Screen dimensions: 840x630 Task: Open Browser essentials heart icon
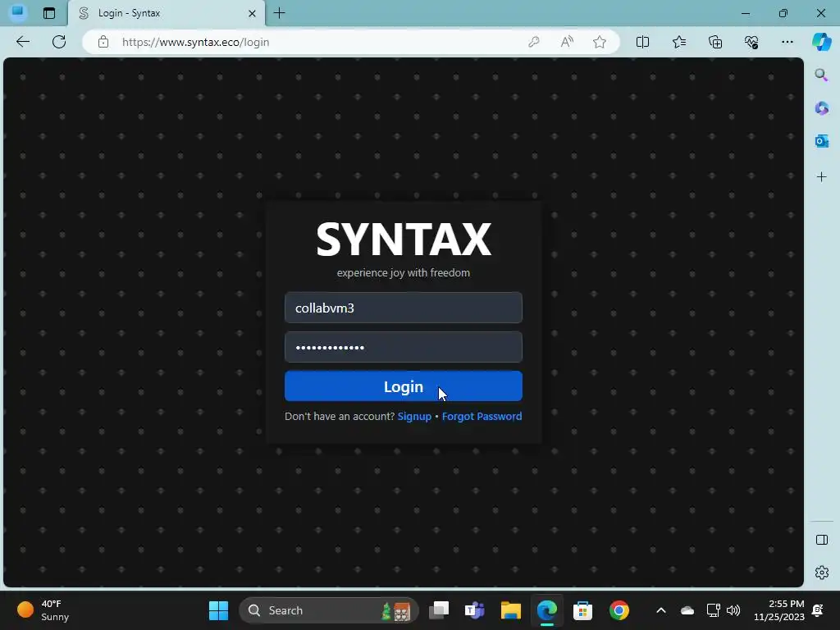[x=751, y=42]
